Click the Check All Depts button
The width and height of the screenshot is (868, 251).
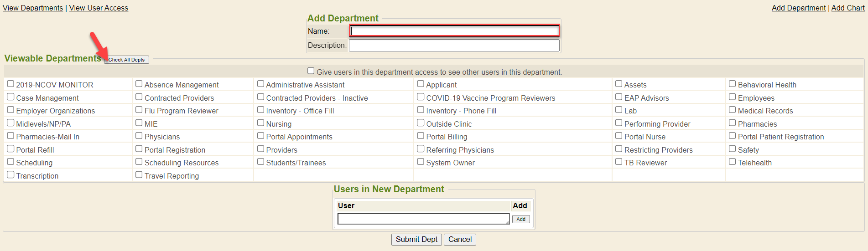point(126,60)
